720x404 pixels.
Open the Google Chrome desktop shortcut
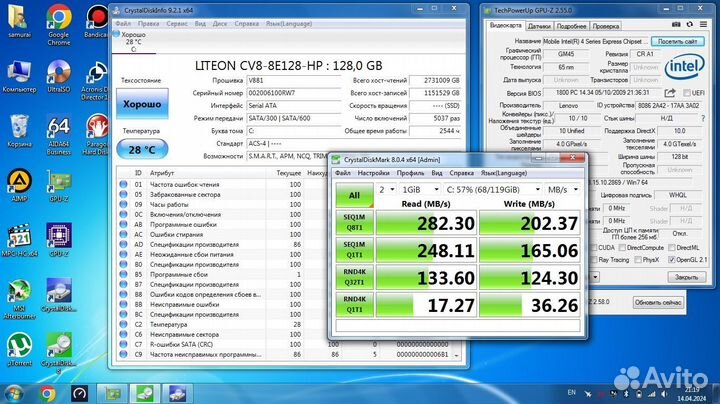(x=59, y=24)
